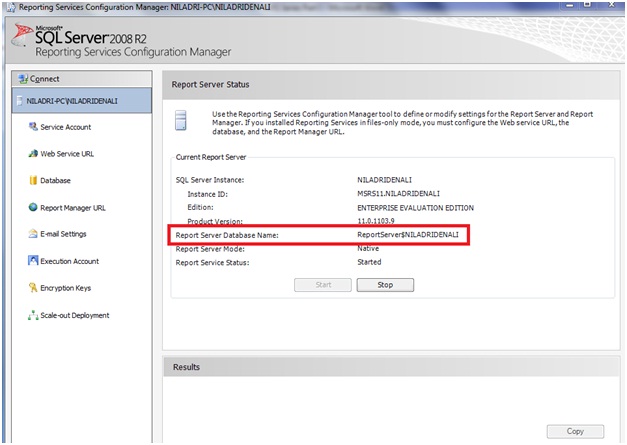Click the Results panel heading
The width and height of the screenshot is (627, 445).
coord(186,367)
